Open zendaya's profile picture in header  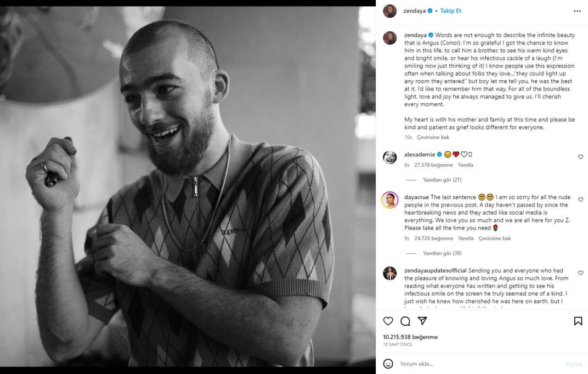pos(390,11)
